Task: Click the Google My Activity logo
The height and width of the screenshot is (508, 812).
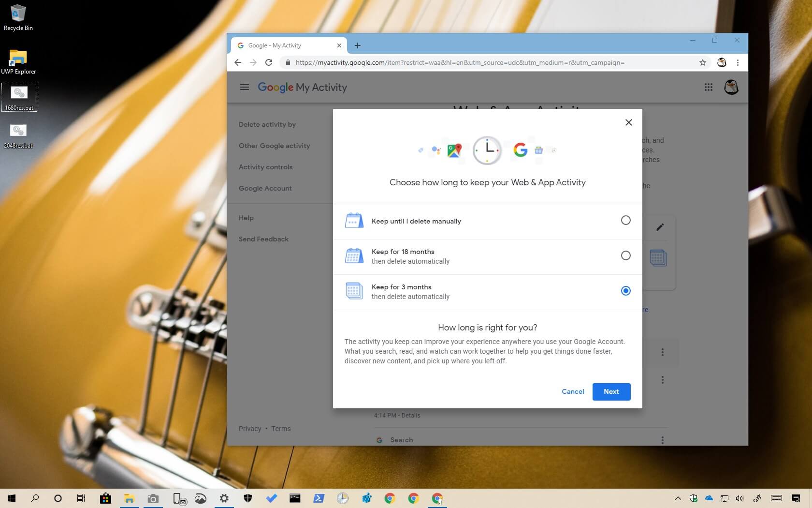Action: click(x=302, y=87)
